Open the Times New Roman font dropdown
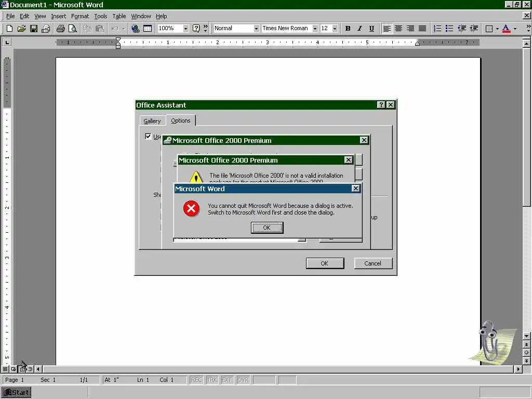 point(315,29)
